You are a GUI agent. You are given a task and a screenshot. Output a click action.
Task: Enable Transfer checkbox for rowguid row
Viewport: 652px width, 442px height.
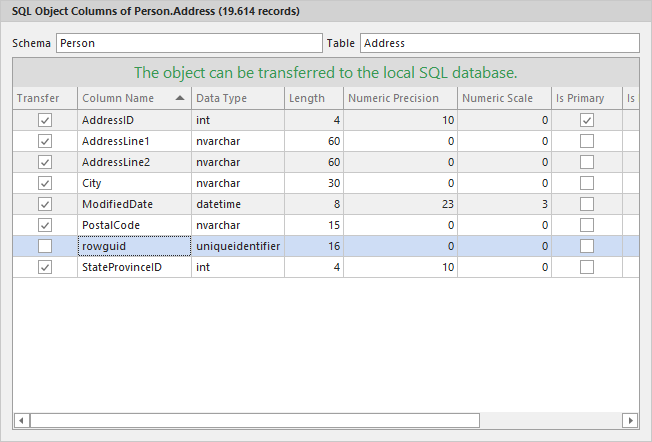(x=45, y=246)
